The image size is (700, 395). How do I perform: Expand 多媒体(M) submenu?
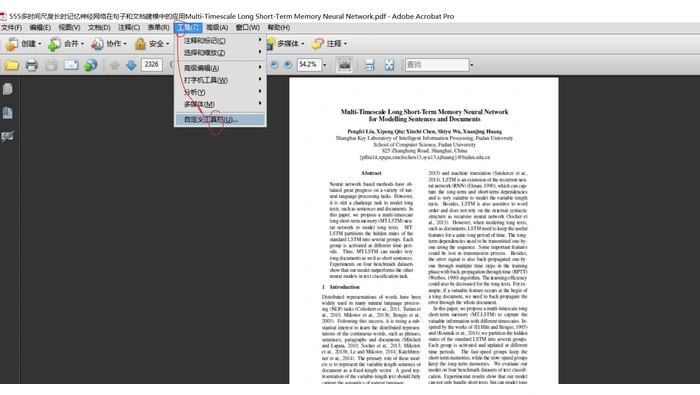(221, 104)
